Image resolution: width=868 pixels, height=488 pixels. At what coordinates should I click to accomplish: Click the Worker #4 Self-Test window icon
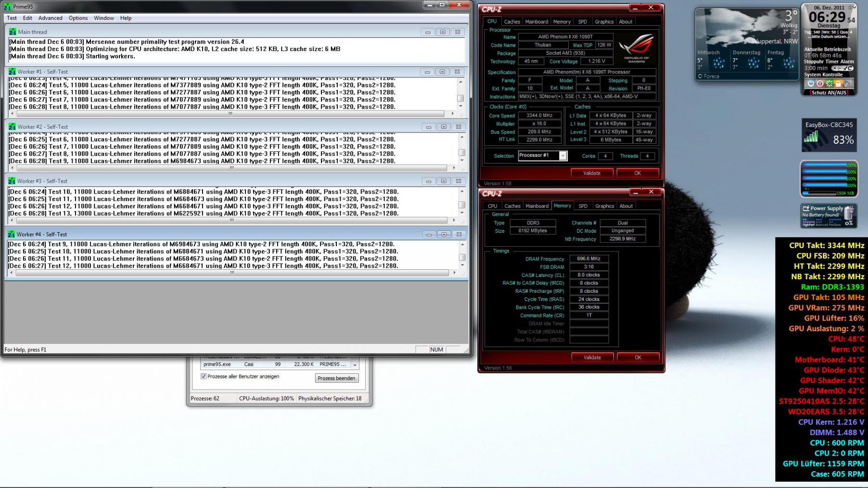(11, 235)
